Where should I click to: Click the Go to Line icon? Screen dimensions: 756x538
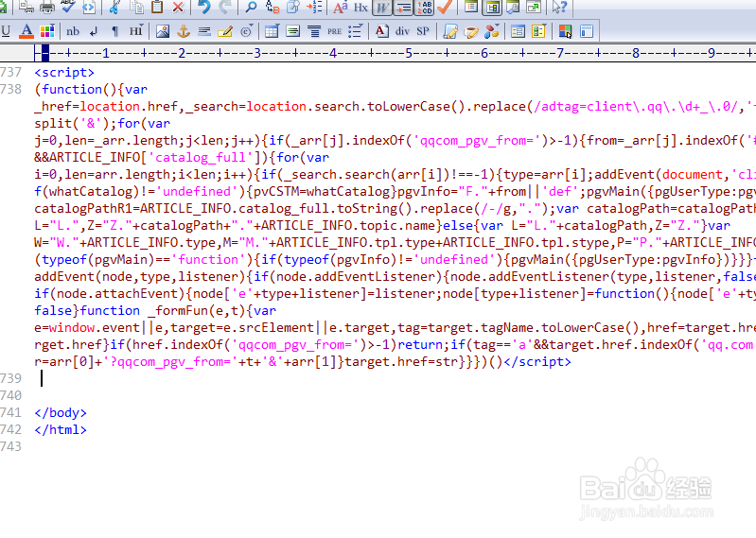(314, 7)
